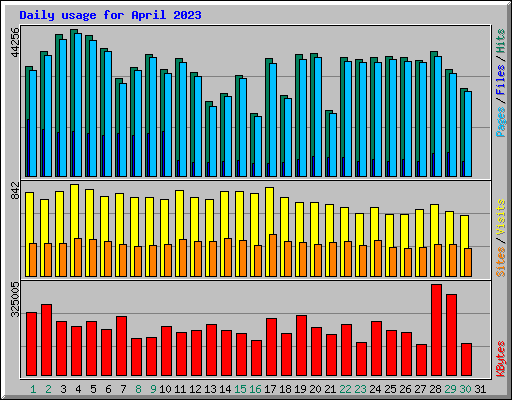This screenshot has width=512, height=400.
Task: Click day label 3 on the x-axis
Action: coord(63,389)
